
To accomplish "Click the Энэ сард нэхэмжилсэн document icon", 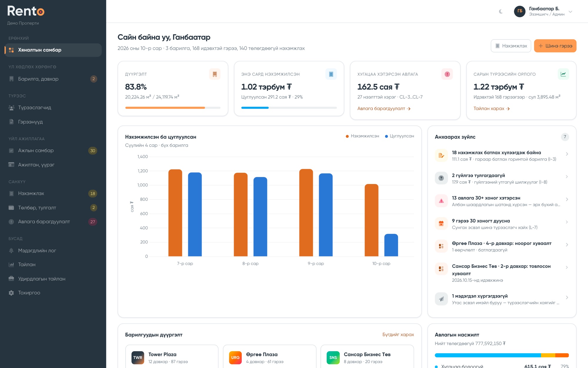I will [x=331, y=74].
